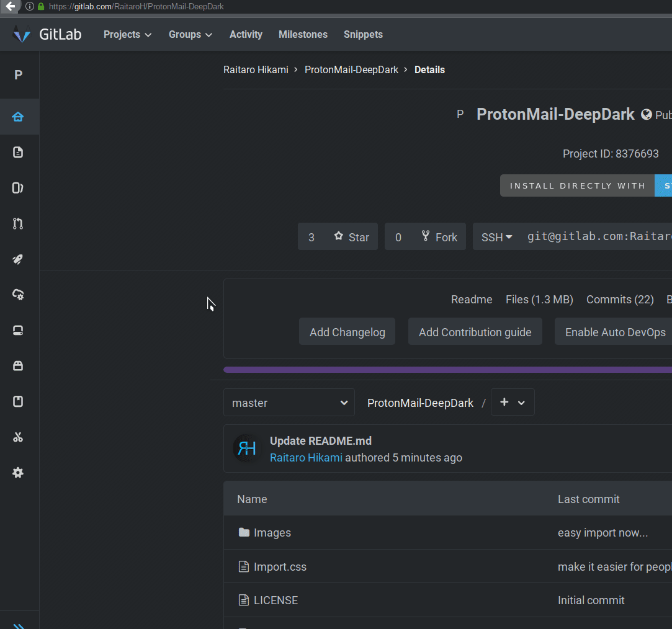Click the star count 3
This screenshot has height=629, width=672.
pos(311,236)
